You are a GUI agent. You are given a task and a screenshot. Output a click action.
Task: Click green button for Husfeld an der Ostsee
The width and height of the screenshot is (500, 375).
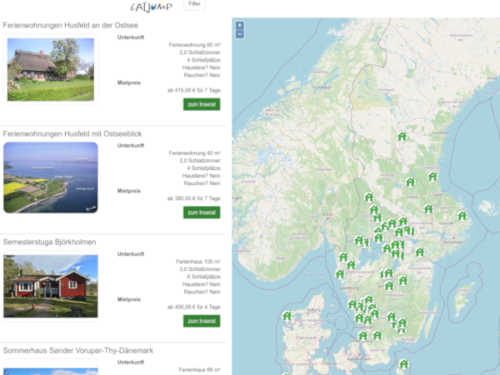(x=202, y=104)
